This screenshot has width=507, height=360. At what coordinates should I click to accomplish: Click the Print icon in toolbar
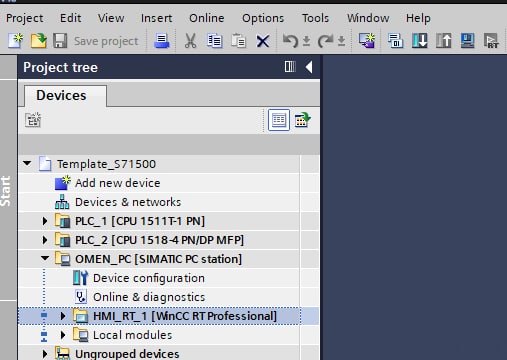162,41
